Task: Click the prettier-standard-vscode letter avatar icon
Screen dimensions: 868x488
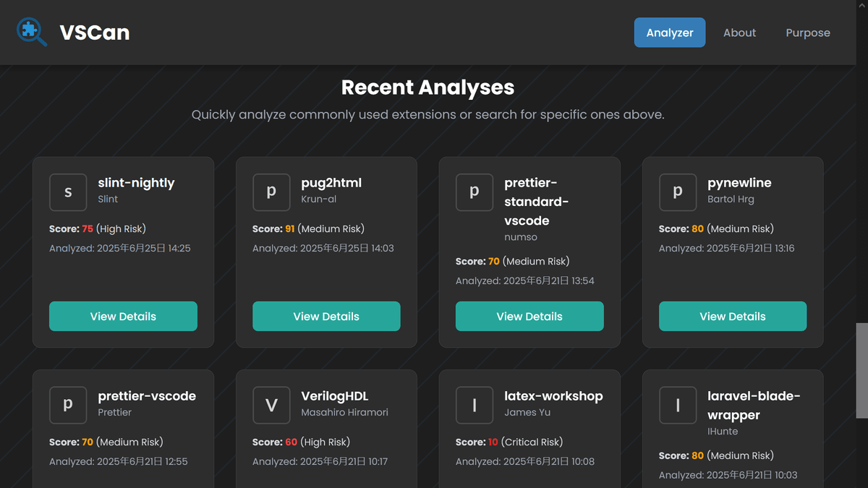Action: [475, 192]
